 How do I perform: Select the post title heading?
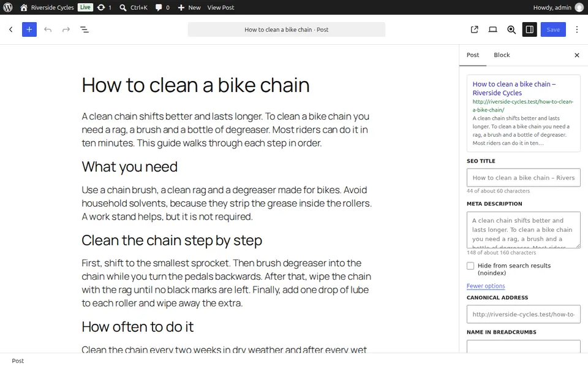click(196, 85)
